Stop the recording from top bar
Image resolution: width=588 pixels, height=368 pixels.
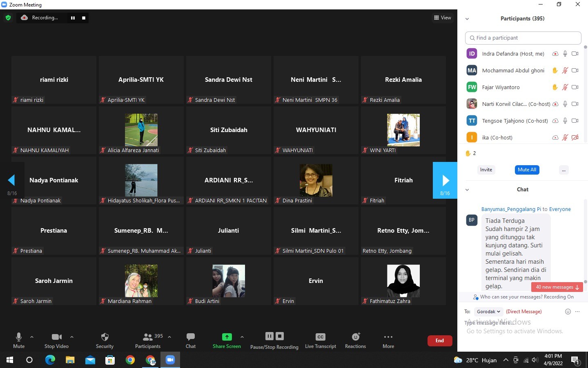click(x=84, y=18)
